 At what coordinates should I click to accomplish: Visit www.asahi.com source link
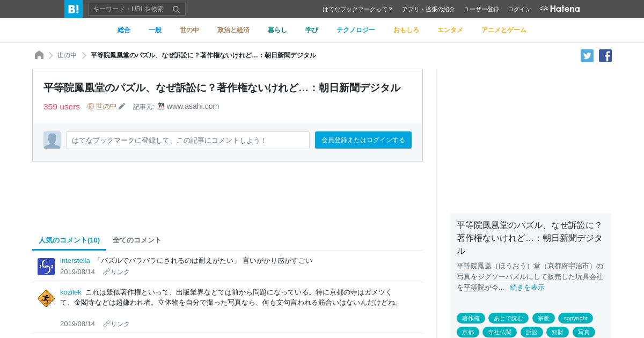click(193, 106)
